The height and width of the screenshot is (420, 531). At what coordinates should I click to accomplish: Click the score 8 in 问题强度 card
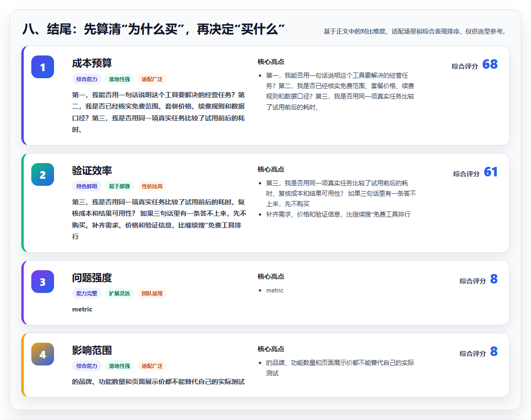[x=494, y=279]
